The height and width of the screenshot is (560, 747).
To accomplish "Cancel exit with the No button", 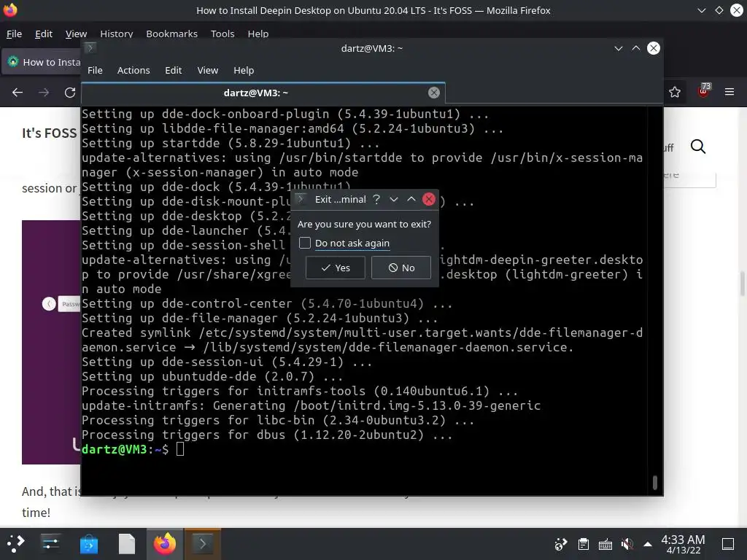I will pos(401,268).
